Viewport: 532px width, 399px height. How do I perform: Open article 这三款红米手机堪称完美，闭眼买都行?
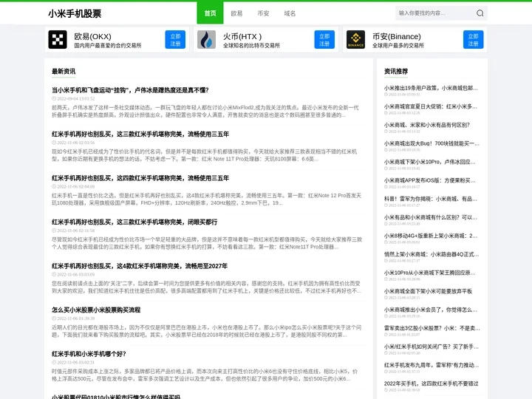pos(134,222)
